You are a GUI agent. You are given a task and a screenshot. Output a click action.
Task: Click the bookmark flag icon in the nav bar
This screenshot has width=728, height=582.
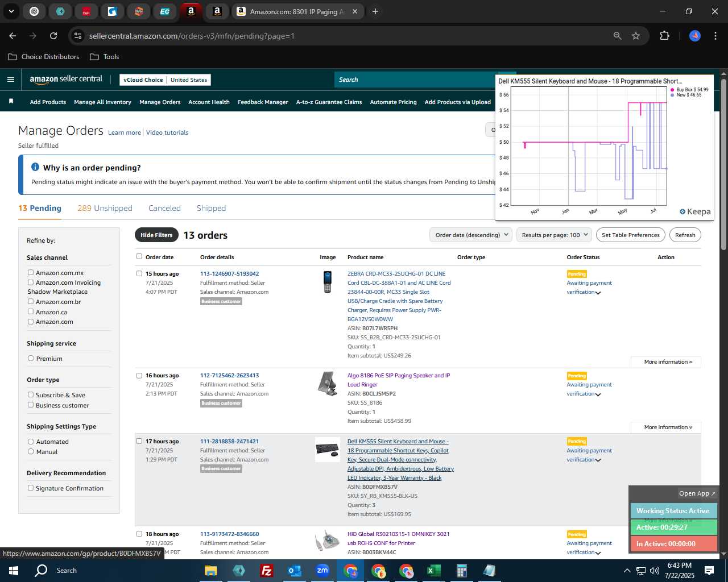(x=11, y=102)
